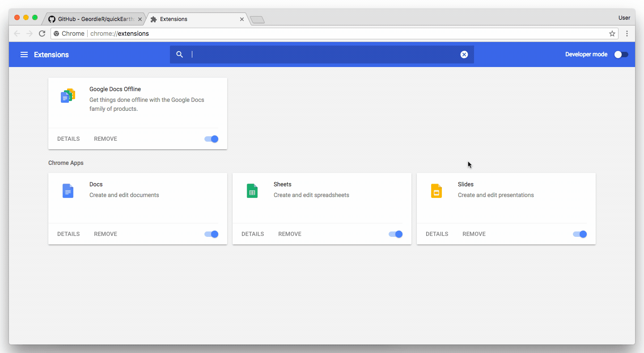Toggle Developer mode switch
The height and width of the screenshot is (353, 644).
[x=621, y=55]
